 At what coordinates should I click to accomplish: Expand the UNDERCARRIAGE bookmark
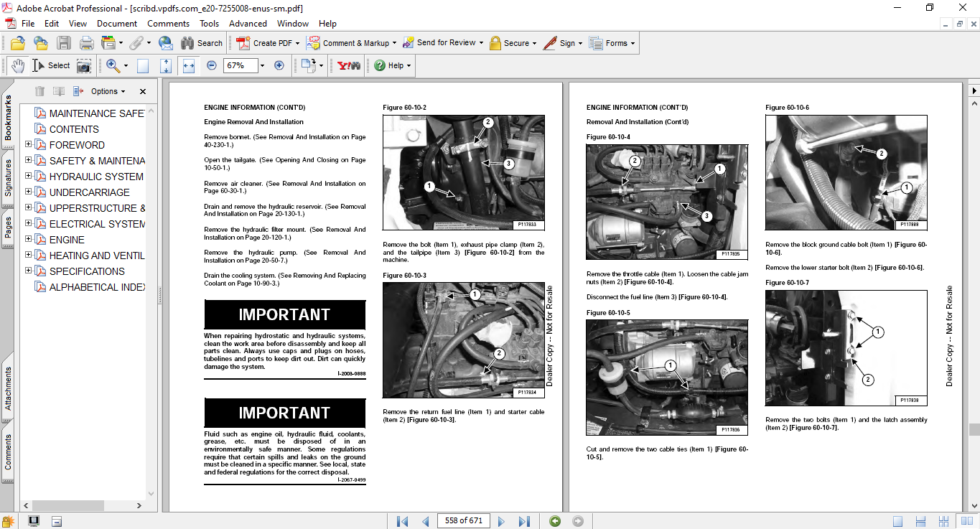(x=29, y=192)
